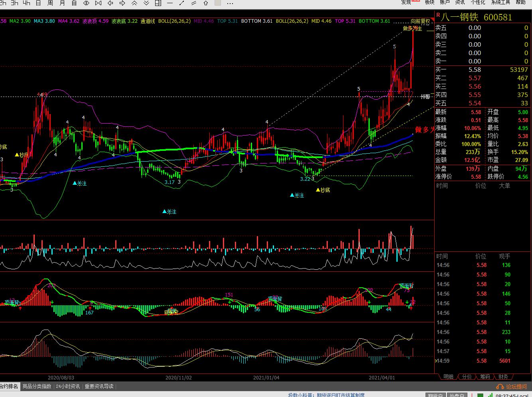Click the 涨幅 value 10.06%
Viewport: 532px width, 397px height.
point(473,128)
